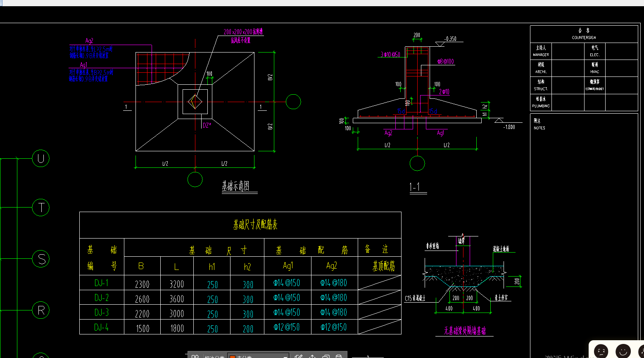Screen dimensions: 644x358
Task: Click the value 2600 in DJ-2 row
Action: 142,299
